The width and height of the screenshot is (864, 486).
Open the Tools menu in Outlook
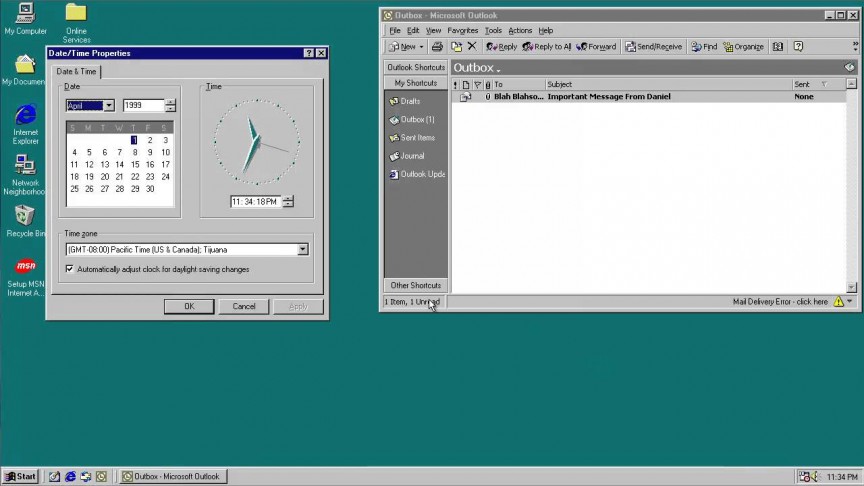(x=493, y=31)
